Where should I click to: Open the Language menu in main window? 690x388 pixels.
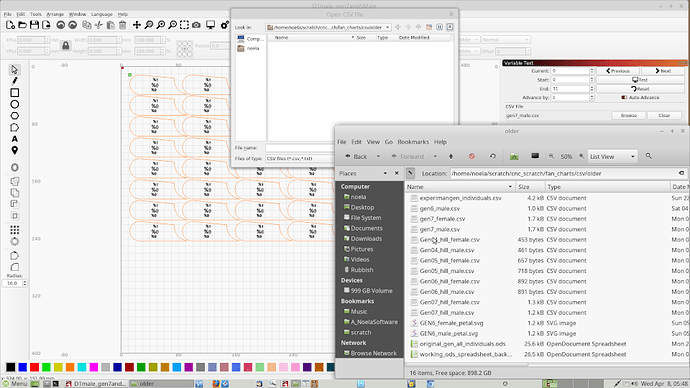pos(102,14)
